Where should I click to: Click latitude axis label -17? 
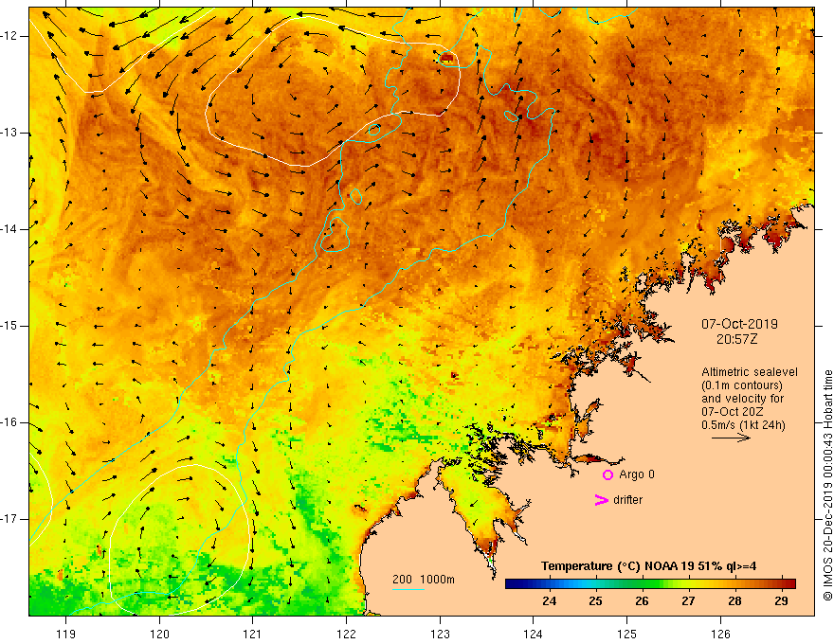coord(10,519)
